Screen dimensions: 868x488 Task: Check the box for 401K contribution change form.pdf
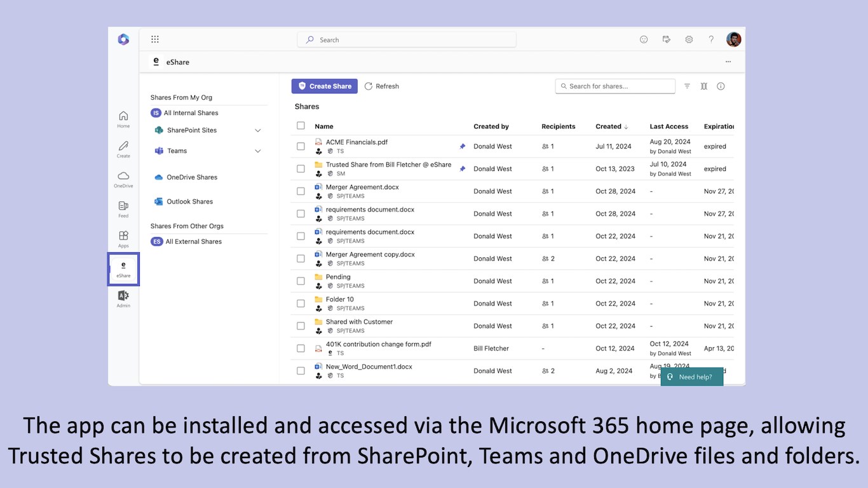(301, 348)
